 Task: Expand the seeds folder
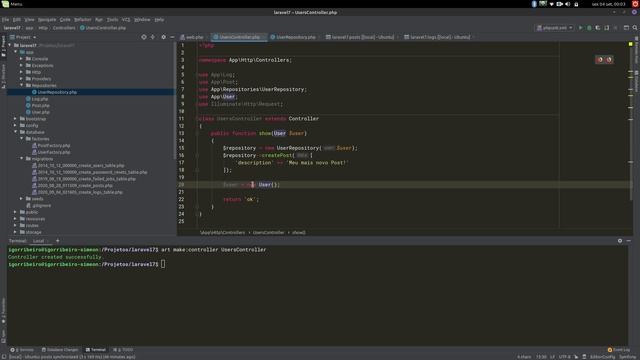tap(21, 199)
